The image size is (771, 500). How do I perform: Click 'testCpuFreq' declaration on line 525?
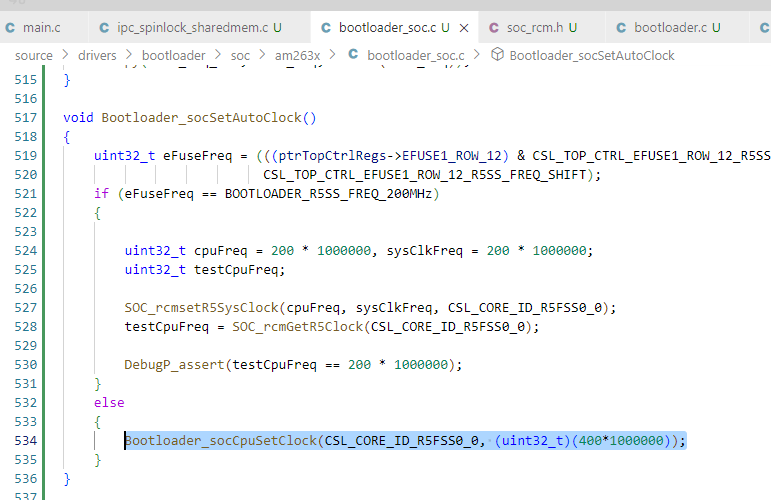(236, 270)
